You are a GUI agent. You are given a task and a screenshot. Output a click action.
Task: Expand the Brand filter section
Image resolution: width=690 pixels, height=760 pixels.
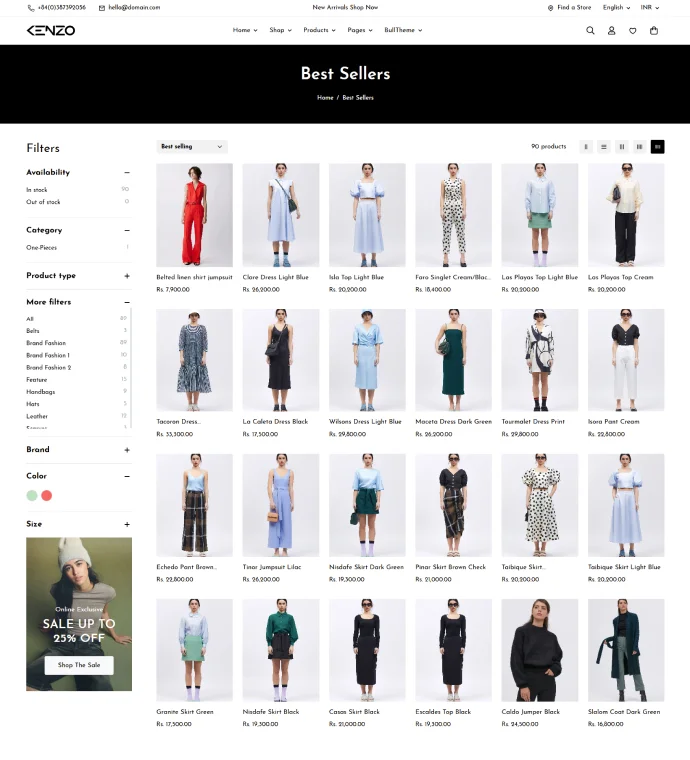127,450
